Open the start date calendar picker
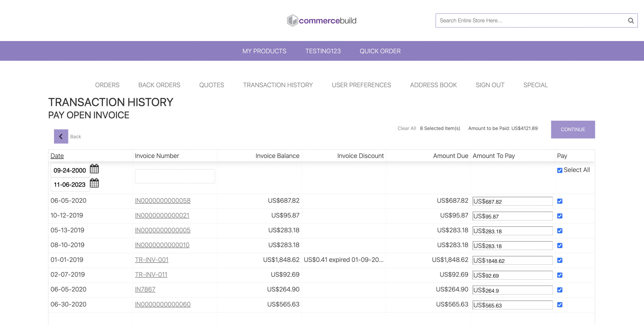644x325 pixels. (94, 169)
